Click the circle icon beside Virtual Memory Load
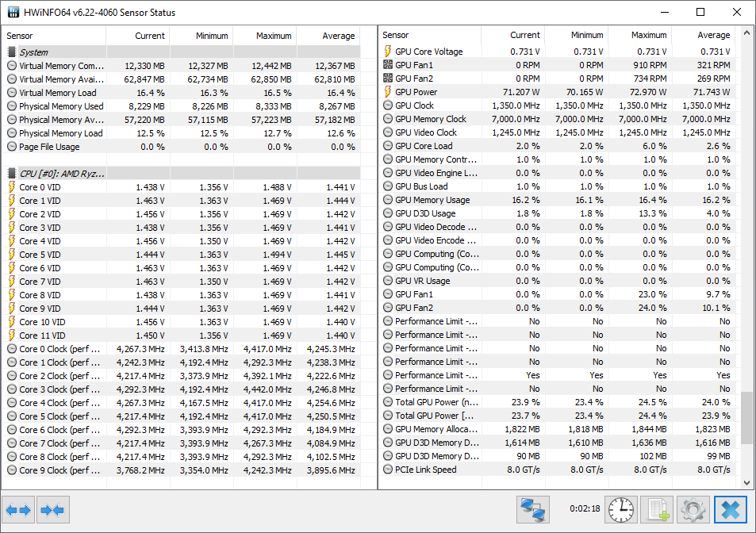Screen dimensions: 756x533 pyautogui.click(x=12, y=93)
